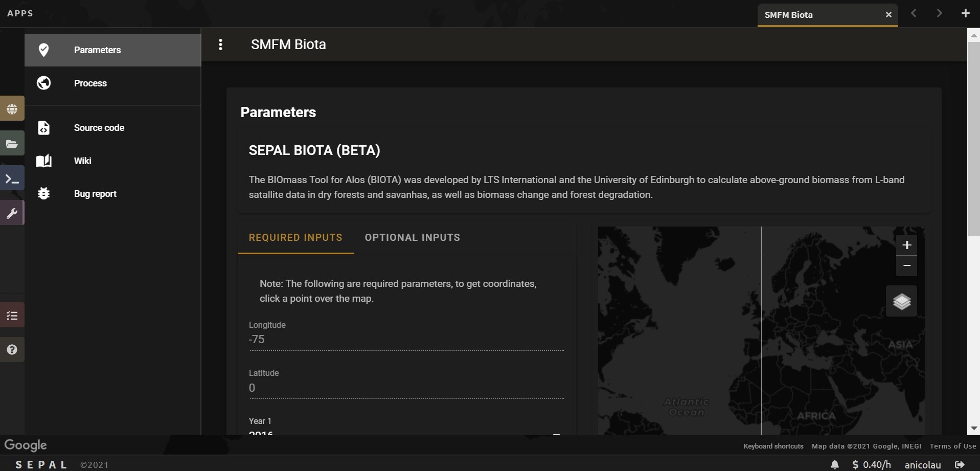Open the SEPAL Apps wrench tab
980x471 pixels.
point(12,213)
